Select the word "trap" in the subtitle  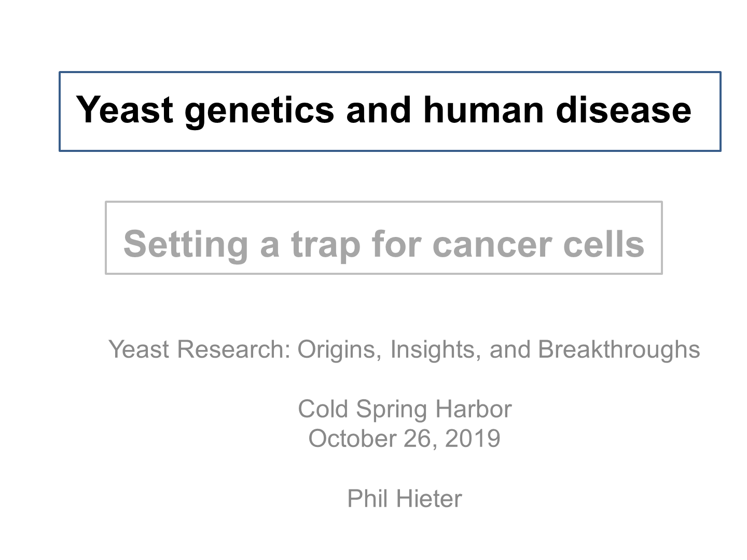pyautogui.click(x=326, y=245)
